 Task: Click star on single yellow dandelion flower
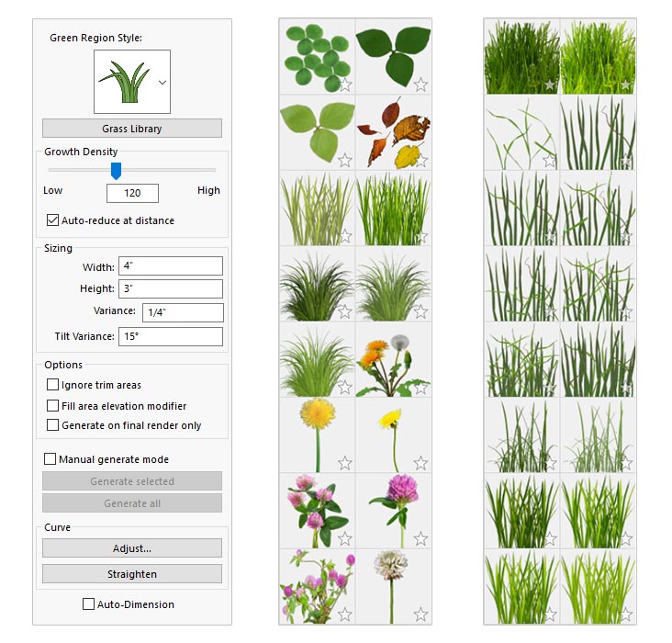pos(345,462)
